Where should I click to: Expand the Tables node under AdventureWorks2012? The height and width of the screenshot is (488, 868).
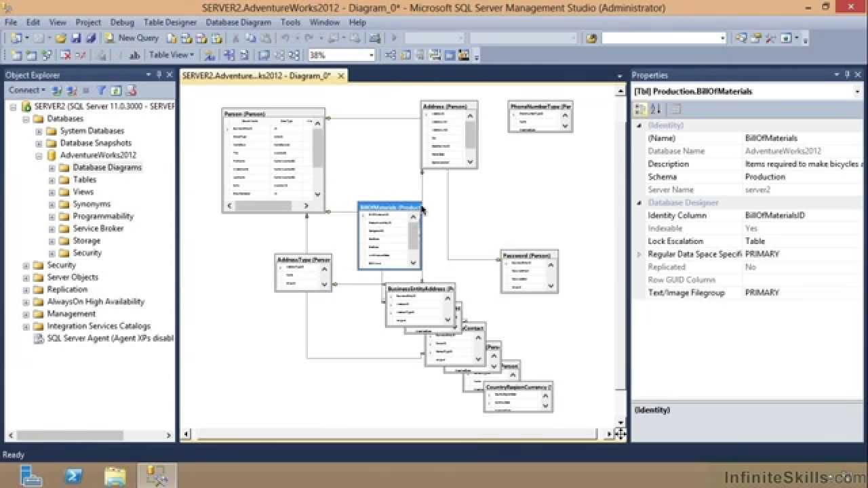pos(52,180)
